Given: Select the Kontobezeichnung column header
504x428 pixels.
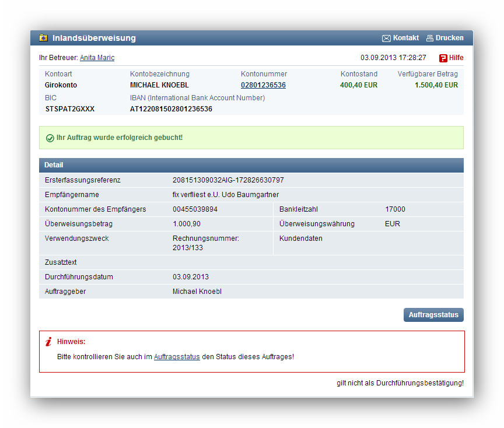Looking at the screenshot, I should (x=160, y=74).
